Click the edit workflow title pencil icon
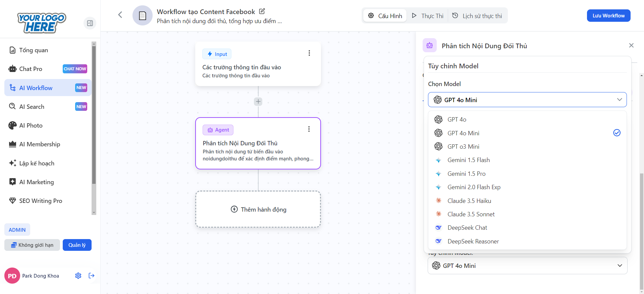The height and width of the screenshot is (294, 644). (x=262, y=11)
